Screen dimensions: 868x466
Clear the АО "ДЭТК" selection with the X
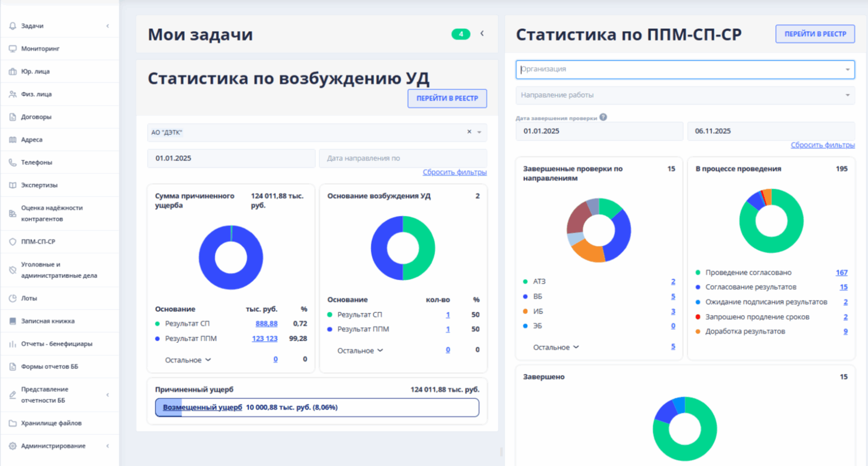(469, 132)
